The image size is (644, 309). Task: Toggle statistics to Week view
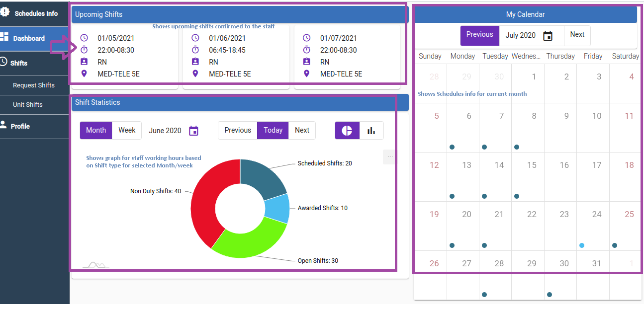127,130
